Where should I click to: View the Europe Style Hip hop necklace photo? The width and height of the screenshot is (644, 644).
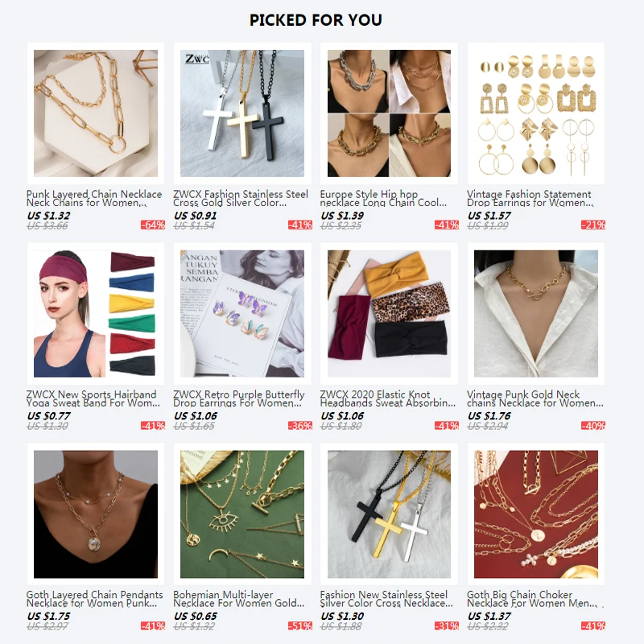(389, 114)
